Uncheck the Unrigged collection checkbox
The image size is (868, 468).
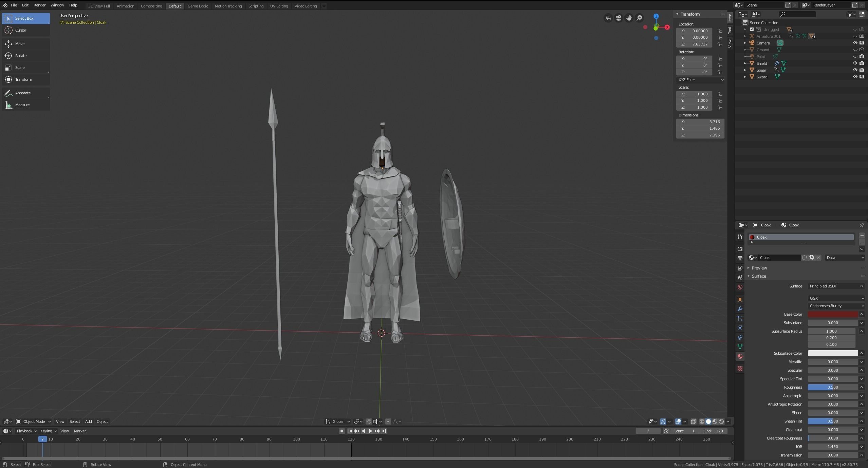752,29
